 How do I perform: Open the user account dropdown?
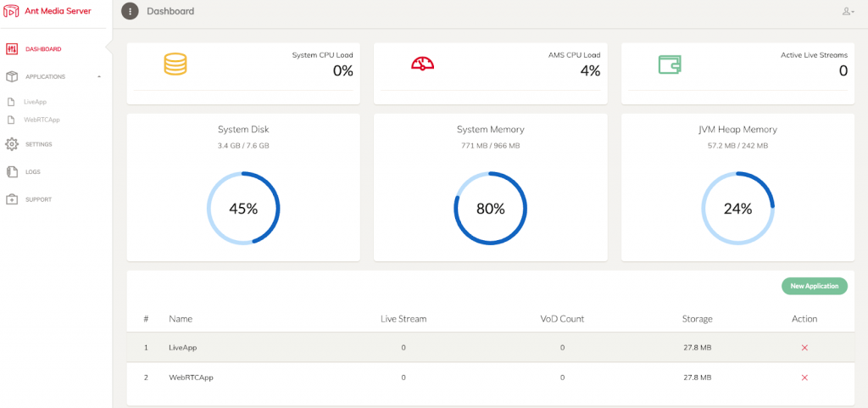(x=848, y=11)
